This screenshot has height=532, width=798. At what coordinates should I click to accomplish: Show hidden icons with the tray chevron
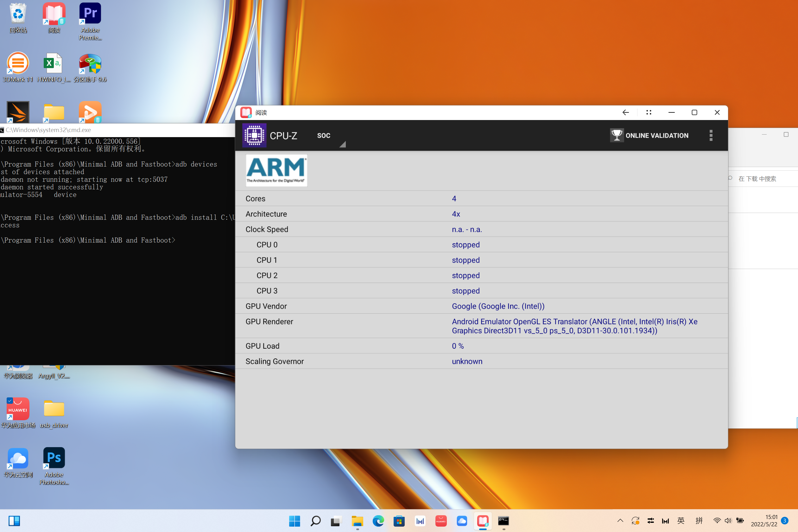[x=620, y=521]
